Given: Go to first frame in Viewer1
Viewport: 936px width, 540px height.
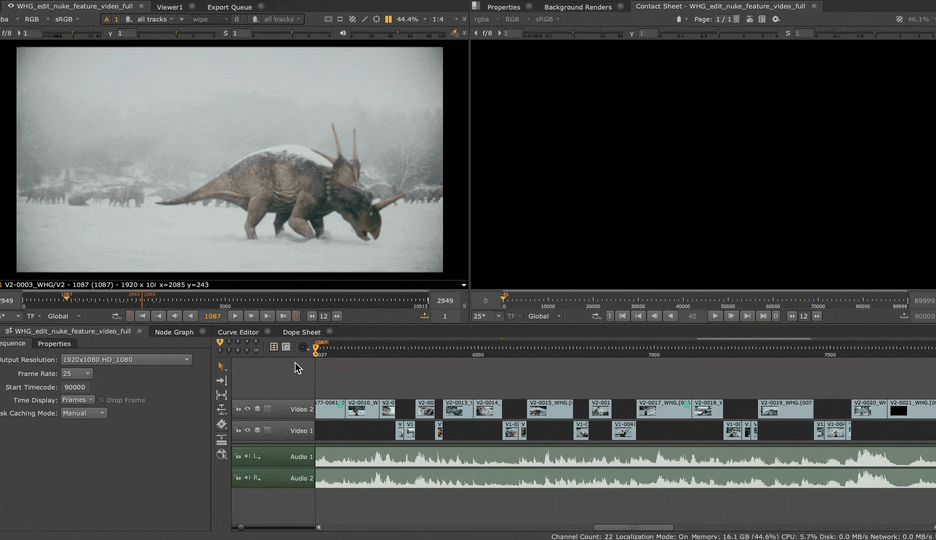Looking at the screenshot, I should click(x=142, y=316).
